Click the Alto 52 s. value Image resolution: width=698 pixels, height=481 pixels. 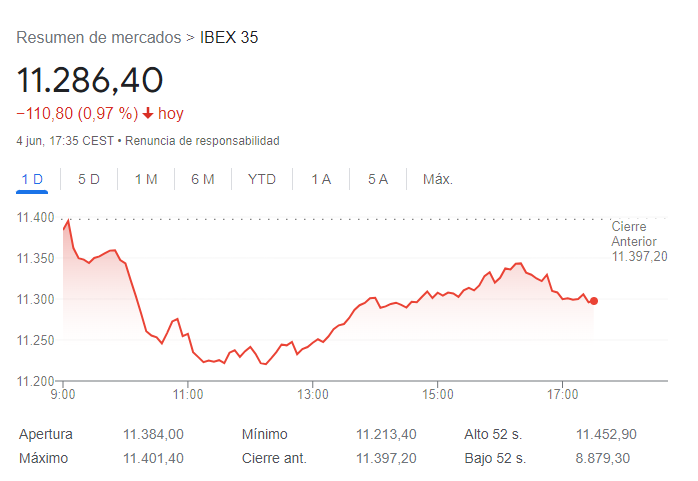(606, 434)
